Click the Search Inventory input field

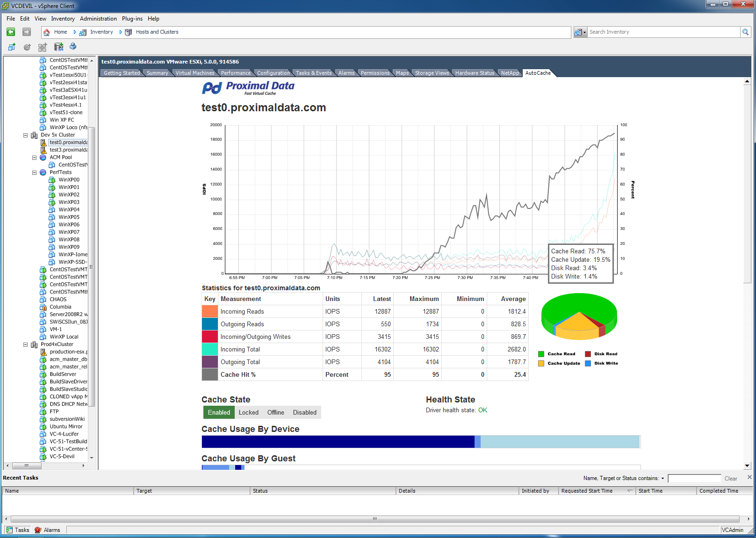coord(663,32)
